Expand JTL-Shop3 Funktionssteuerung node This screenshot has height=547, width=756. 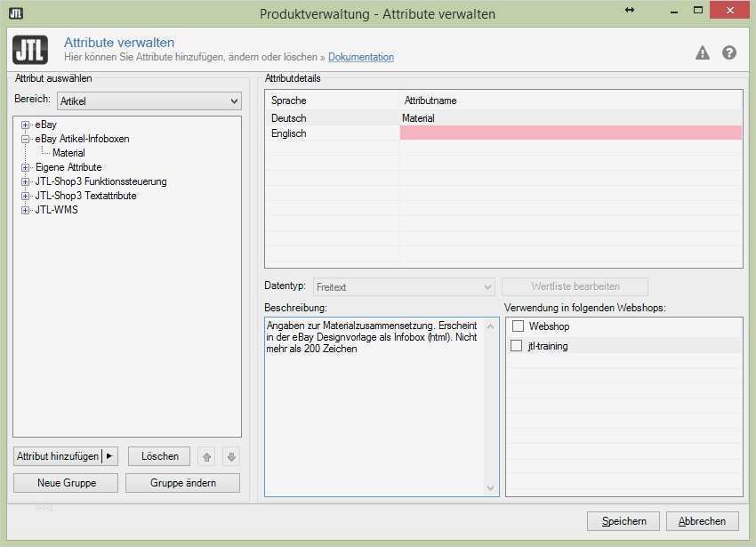(25, 181)
